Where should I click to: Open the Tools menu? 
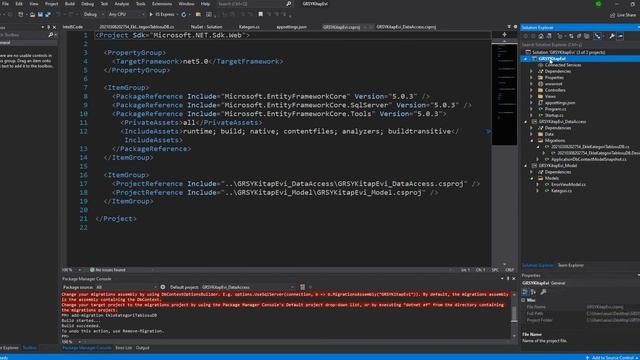(x=140, y=4)
